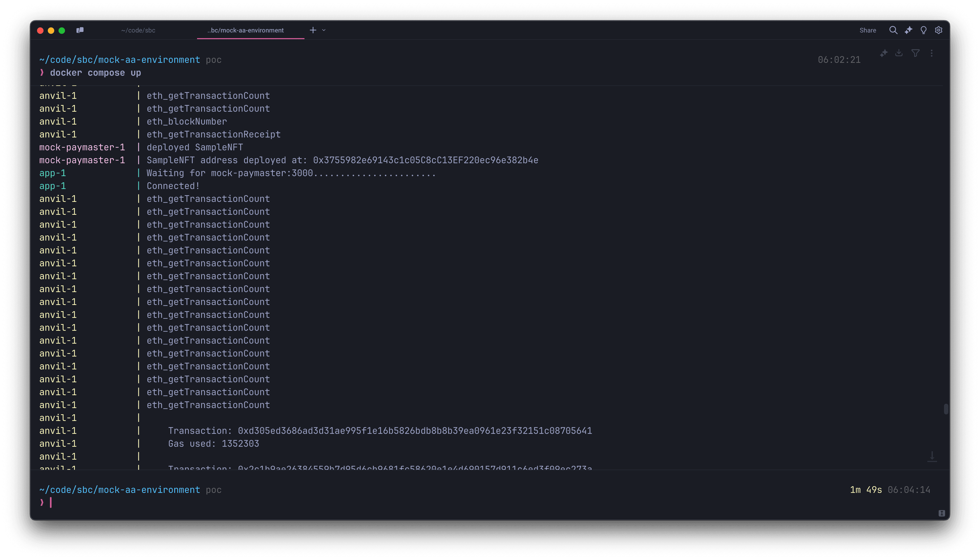
Task: Click the 06:02:21 block timestamp
Action: pyautogui.click(x=839, y=60)
